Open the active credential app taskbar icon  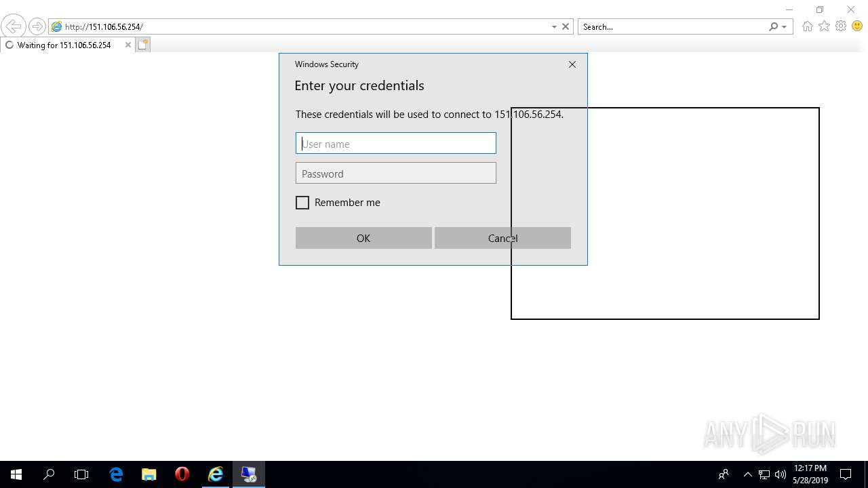pos(249,474)
